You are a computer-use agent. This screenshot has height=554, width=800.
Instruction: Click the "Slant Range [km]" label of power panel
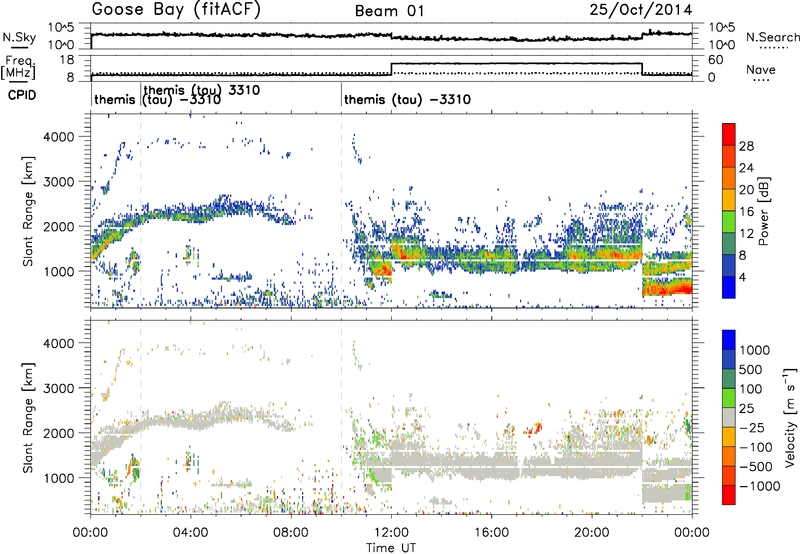click(28, 211)
